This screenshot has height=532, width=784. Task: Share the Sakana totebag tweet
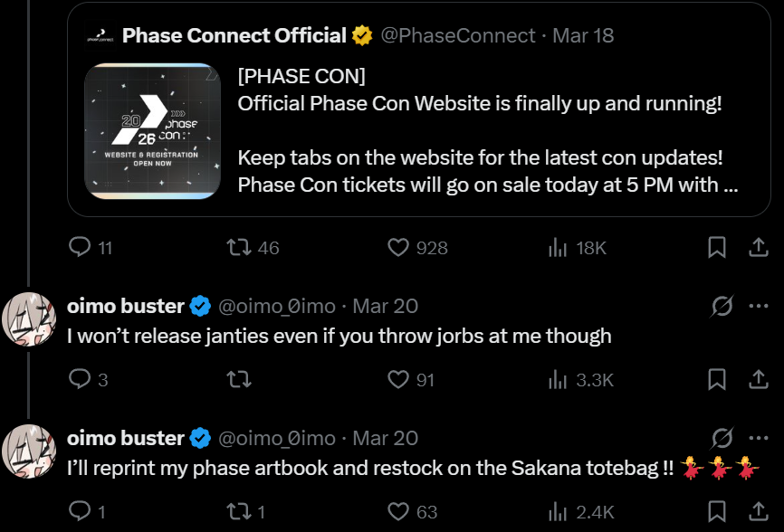[x=758, y=511]
